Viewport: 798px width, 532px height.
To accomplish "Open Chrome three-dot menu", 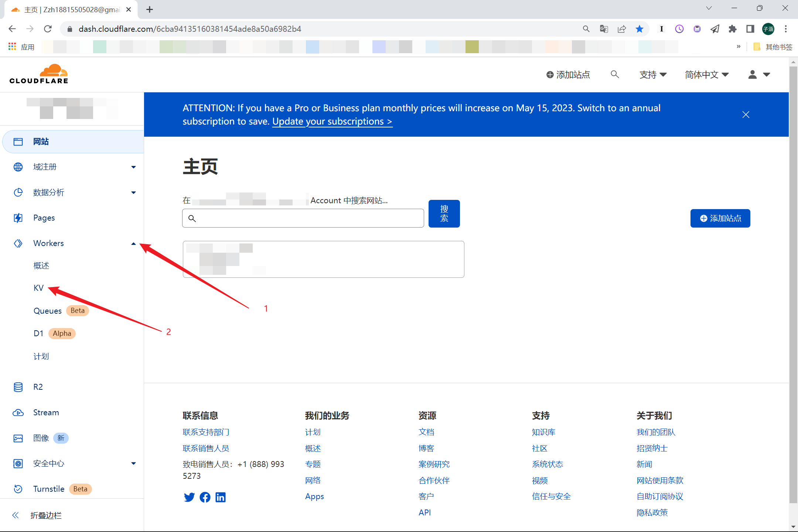I will point(786,29).
